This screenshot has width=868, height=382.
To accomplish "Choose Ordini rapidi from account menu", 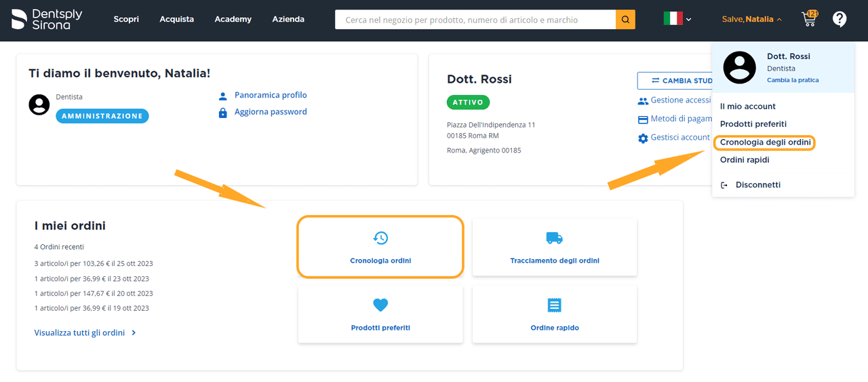I will pos(745,160).
